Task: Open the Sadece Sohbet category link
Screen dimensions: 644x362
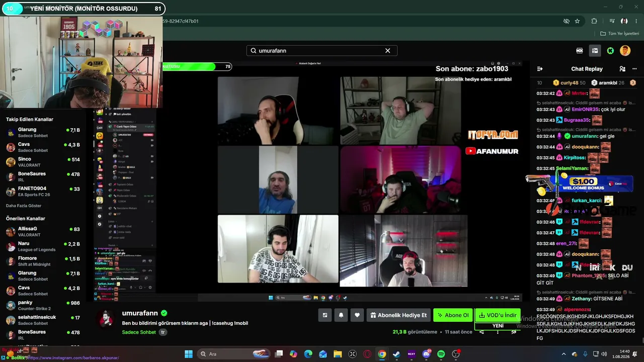Action: point(139,332)
